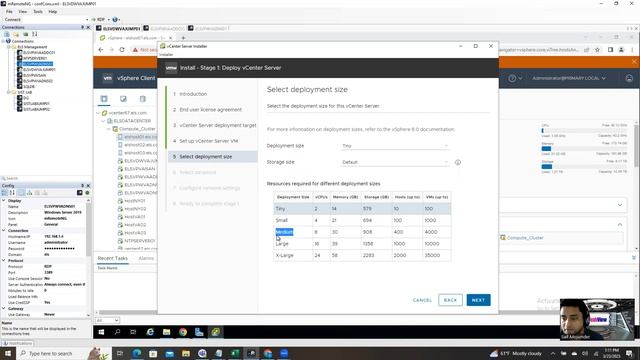
Task: Open Internet Explorer in remote taskbar
Action: click(x=150, y=332)
